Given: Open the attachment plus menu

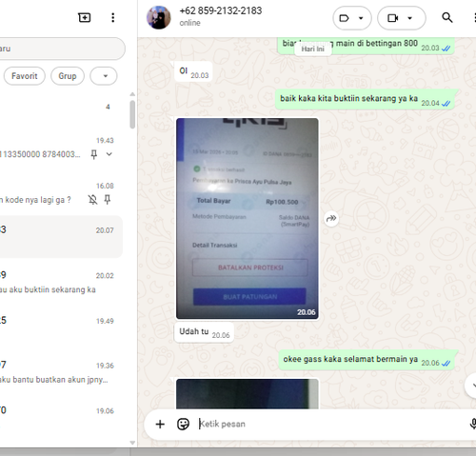Looking at the screenshot, I should [x=160, y=425].
